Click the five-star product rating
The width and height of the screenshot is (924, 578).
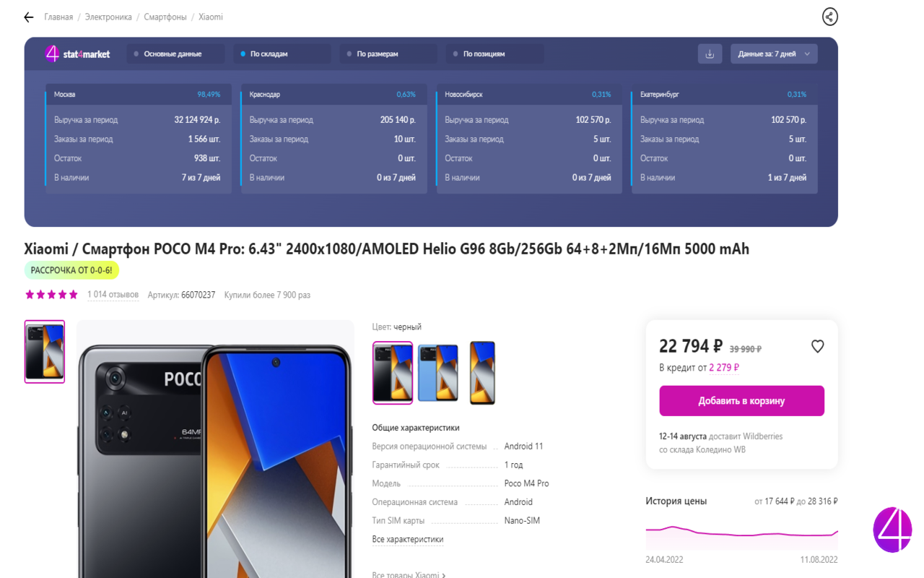tap(51, 294)
